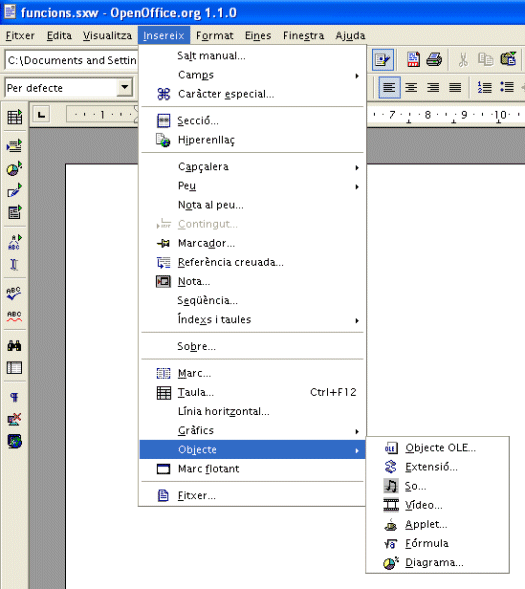The height and width of the screenshot is (589, 525).
Task: Click Data Sources icon in left toolbar
Action: (14, 367)
